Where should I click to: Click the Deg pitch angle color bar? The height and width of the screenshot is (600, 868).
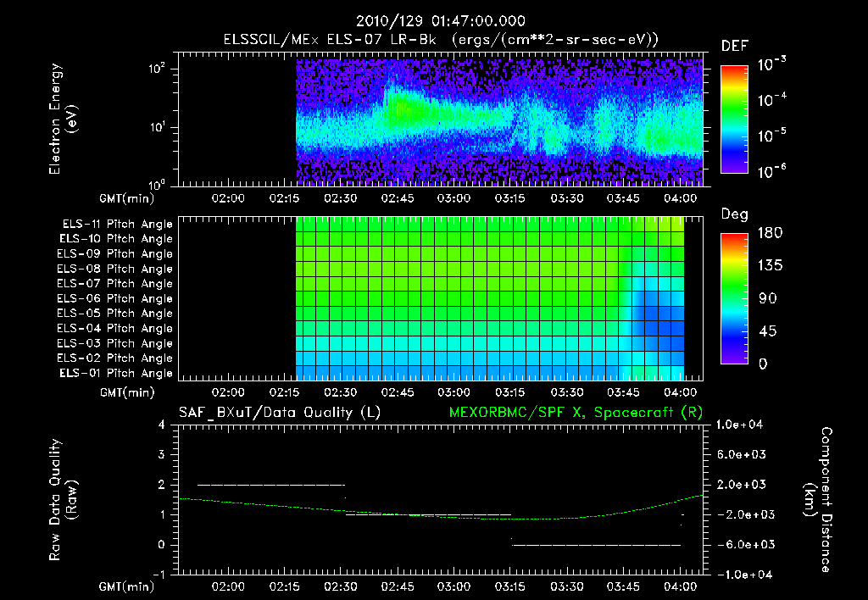tap(734, 298)
